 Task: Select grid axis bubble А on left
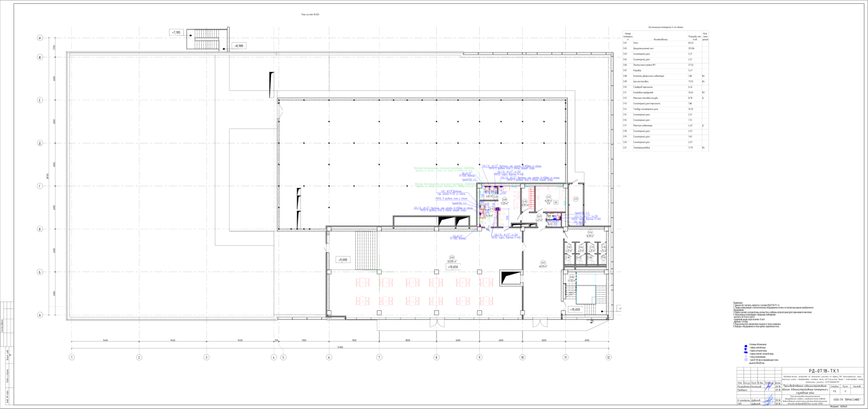click(x=40, y=315)
